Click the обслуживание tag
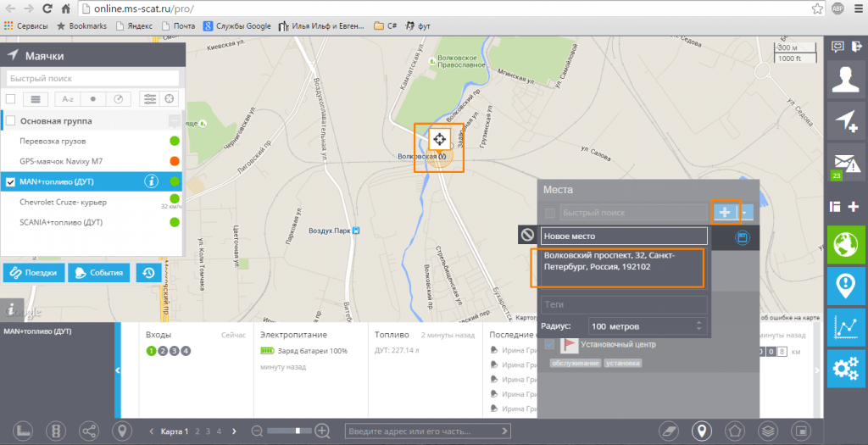 [x=576, y=363]
